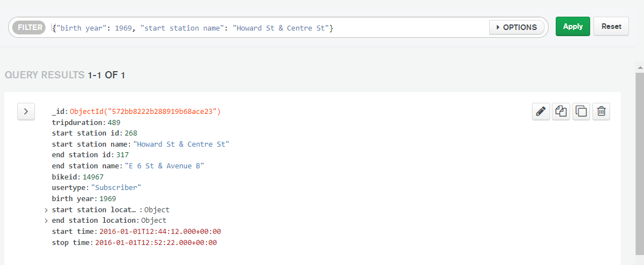
Task: Click the end station name value
Action: [x=164, y=166]
